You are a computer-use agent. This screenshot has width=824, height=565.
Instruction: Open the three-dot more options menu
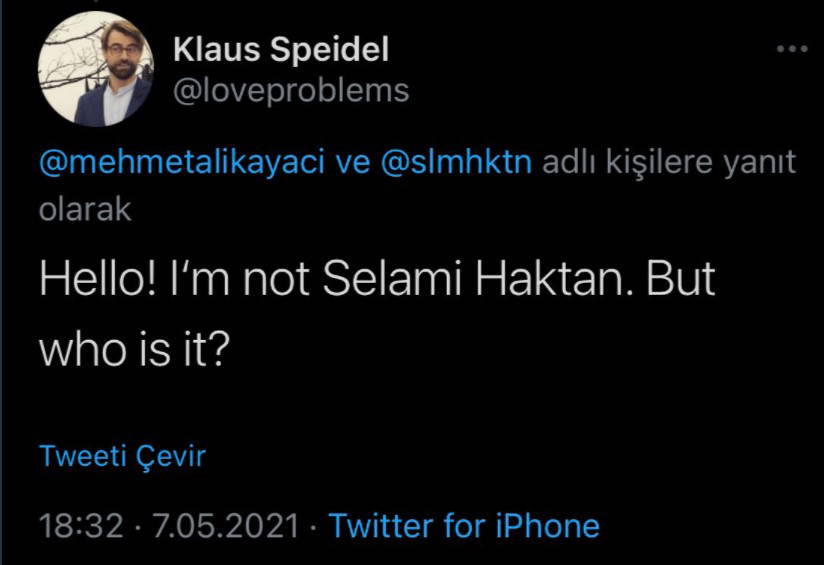(x=792, y=50)
